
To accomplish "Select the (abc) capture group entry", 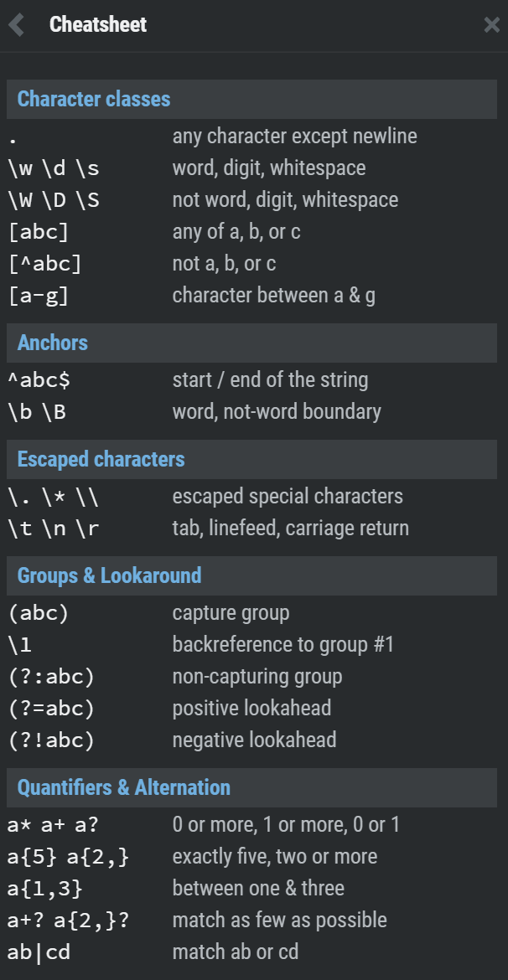I will pos(39,613).
